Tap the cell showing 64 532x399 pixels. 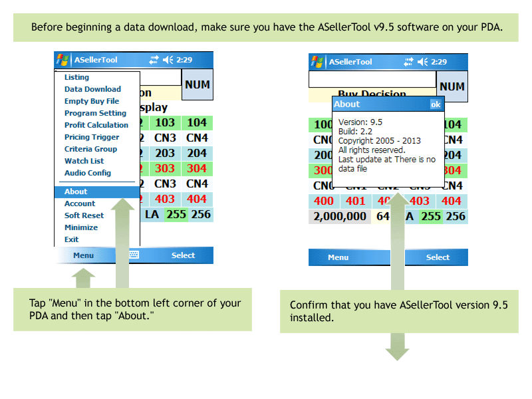(x=383, y=217)
